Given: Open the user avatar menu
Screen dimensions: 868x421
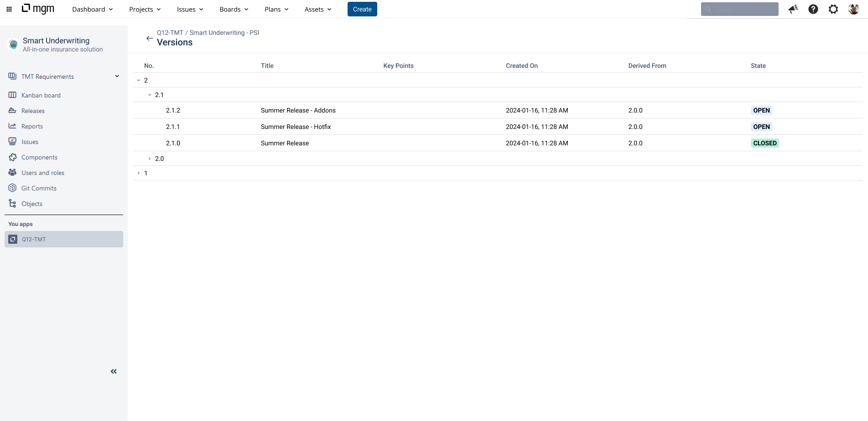Looking at the screenshot, I should [x=853, y=9].
